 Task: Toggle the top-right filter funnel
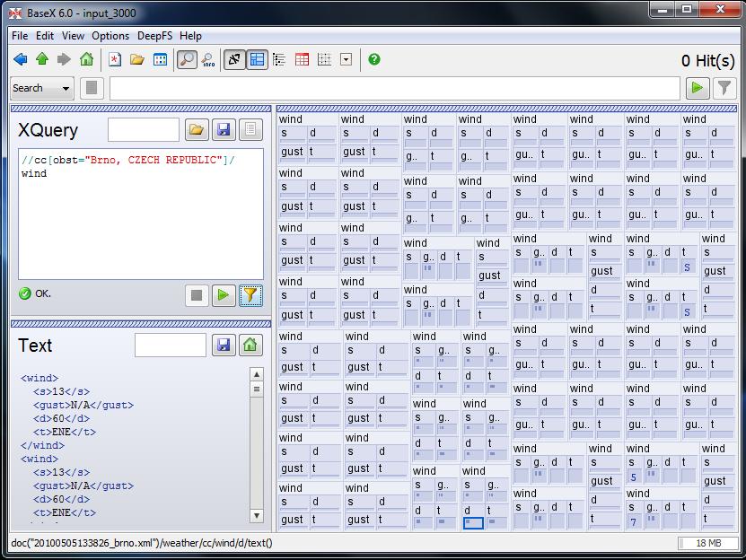click(724, 88)
